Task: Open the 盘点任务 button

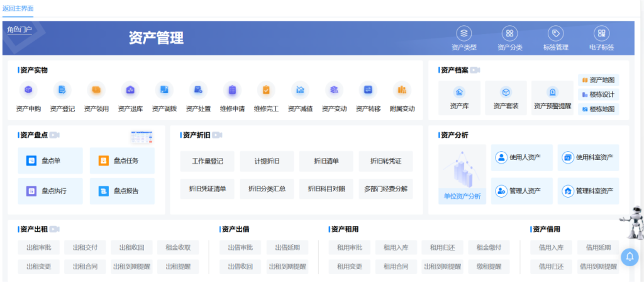Action: (x=122, y=161)
